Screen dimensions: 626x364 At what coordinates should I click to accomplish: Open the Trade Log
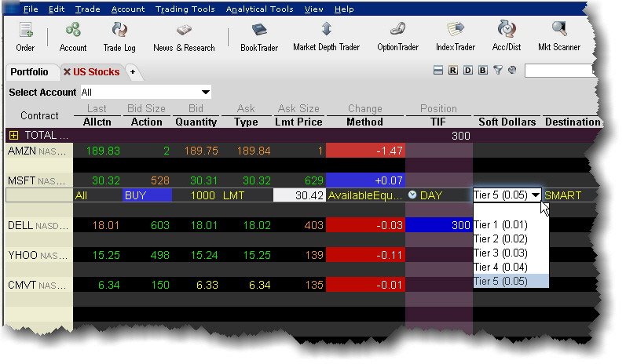point(119,37)
